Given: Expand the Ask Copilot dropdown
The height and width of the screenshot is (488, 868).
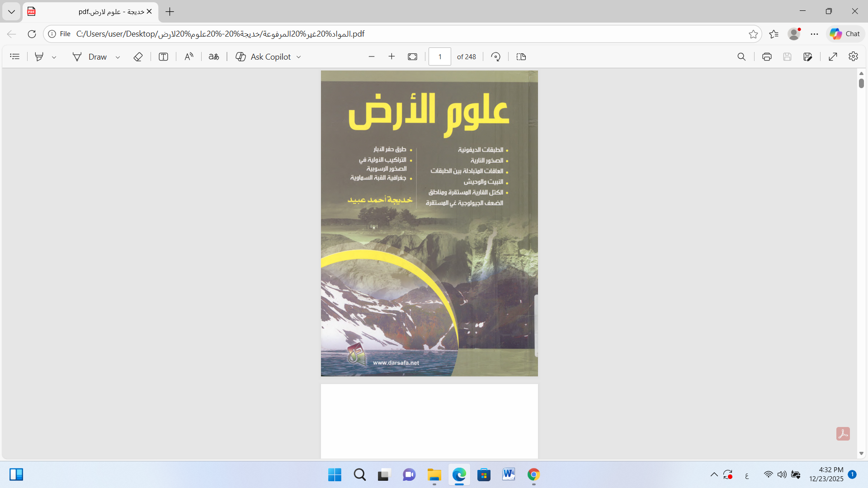Looking at the screenshot, I should pyautogui.click(x=298, y=57).
